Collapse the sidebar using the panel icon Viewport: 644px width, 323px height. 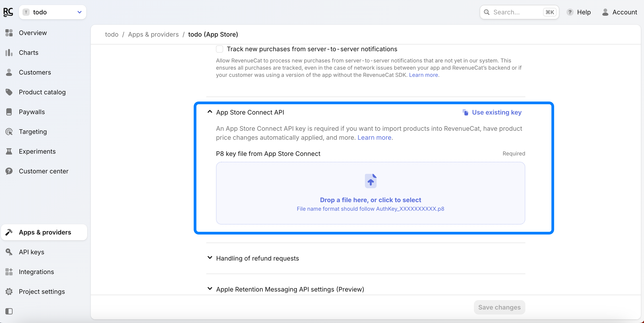pyautogui.click(x=9, y=311)
